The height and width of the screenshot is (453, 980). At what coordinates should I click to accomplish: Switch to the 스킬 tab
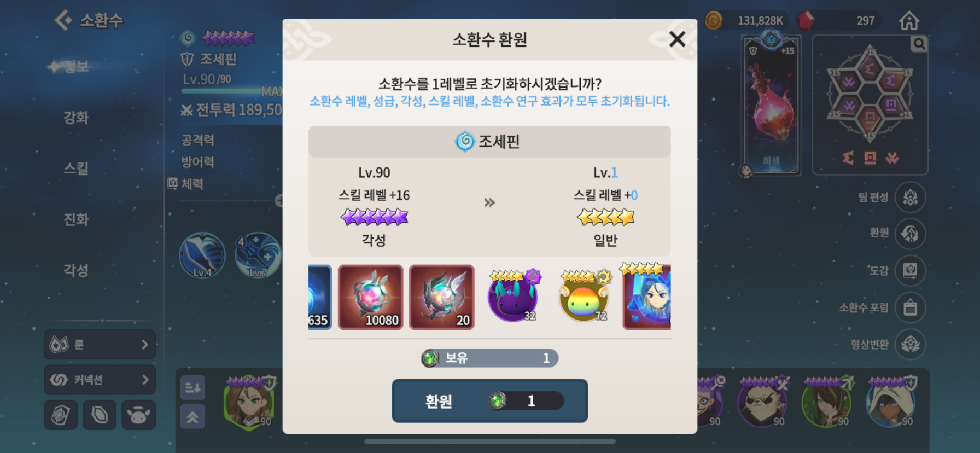pos(76,169)
